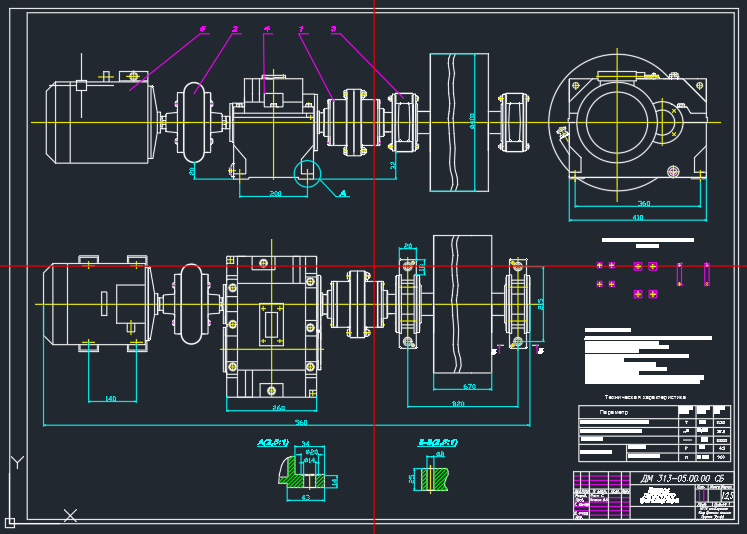Click the 200 dimension under the gearbox

click(x=275, y=193)
